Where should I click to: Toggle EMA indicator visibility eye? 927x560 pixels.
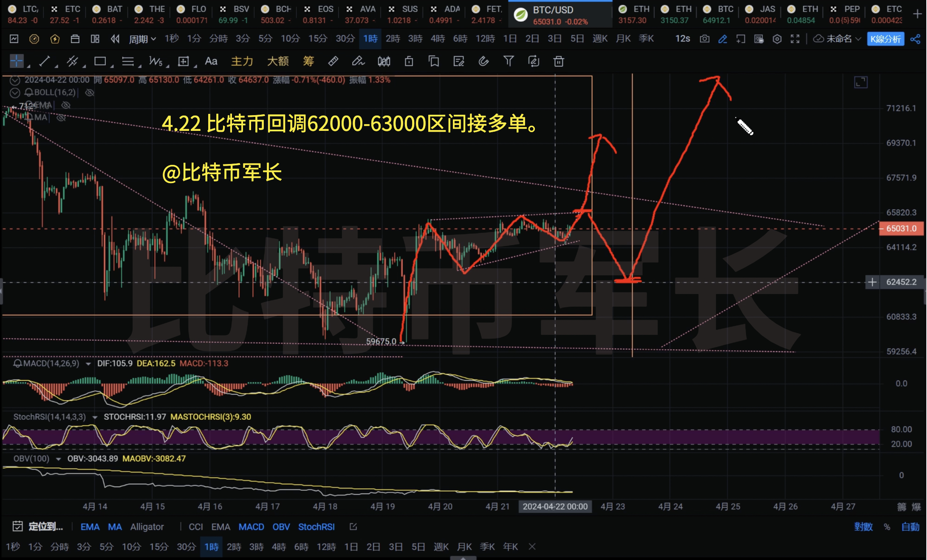(65, 105)
